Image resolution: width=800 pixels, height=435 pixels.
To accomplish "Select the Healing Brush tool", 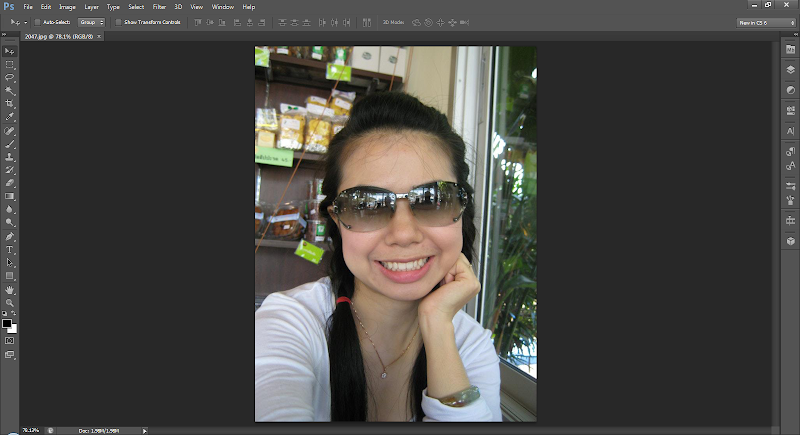I will point(10,131).
